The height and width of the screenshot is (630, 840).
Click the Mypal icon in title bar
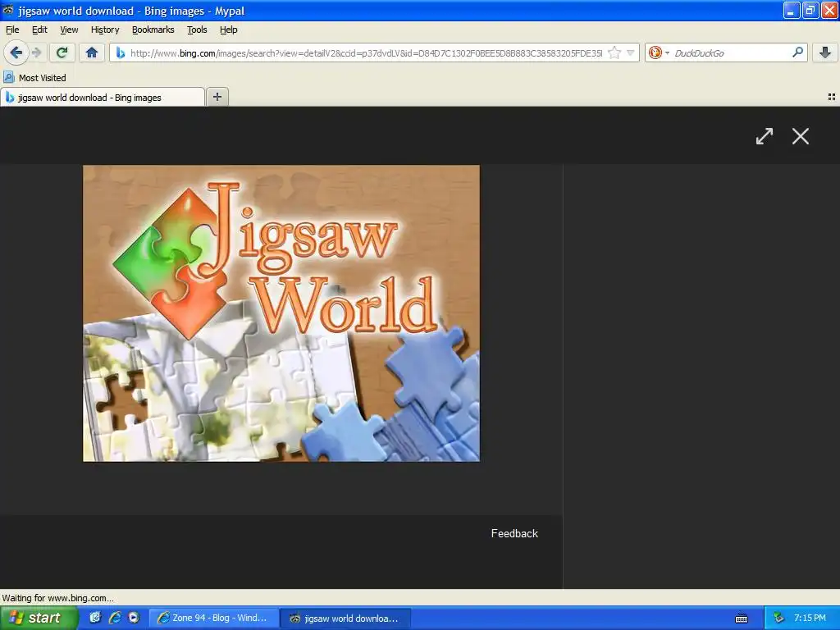tap(8, 10)
